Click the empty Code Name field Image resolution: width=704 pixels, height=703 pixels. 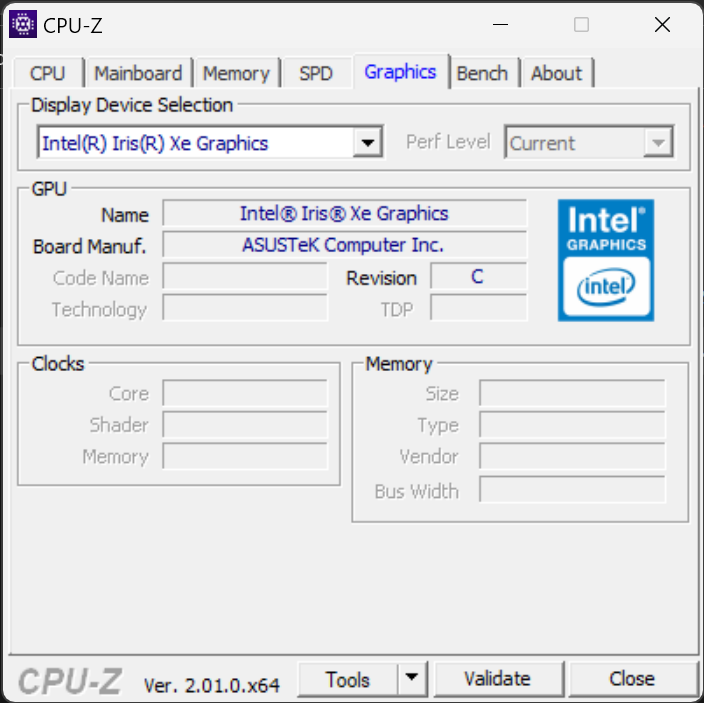pyautogui.click(x=245, y=276)
